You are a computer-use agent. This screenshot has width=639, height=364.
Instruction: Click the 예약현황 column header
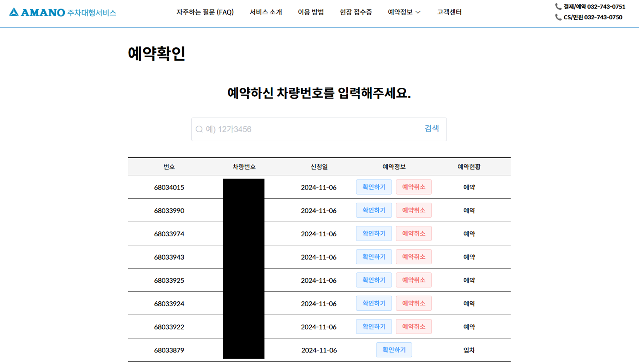[469, 167]
